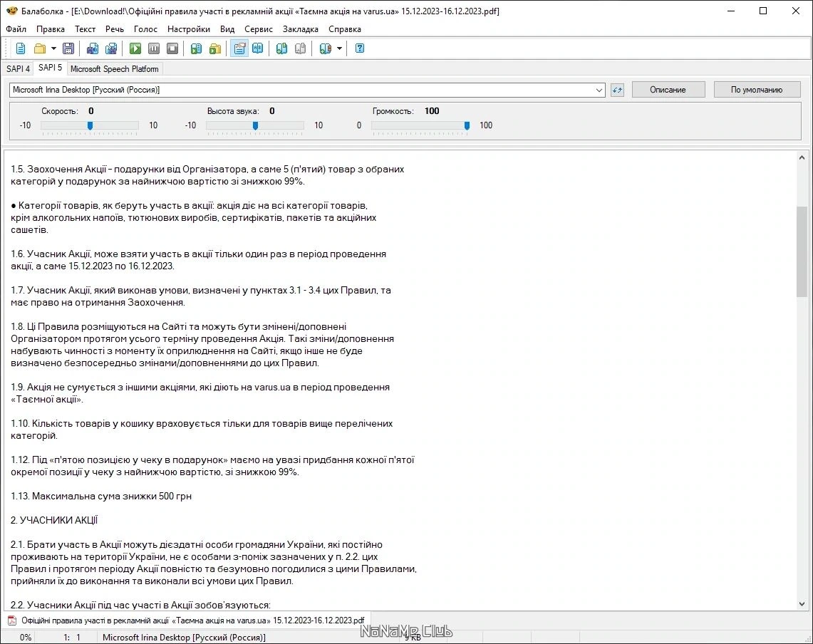Open the Текст menu

point(85,29)
